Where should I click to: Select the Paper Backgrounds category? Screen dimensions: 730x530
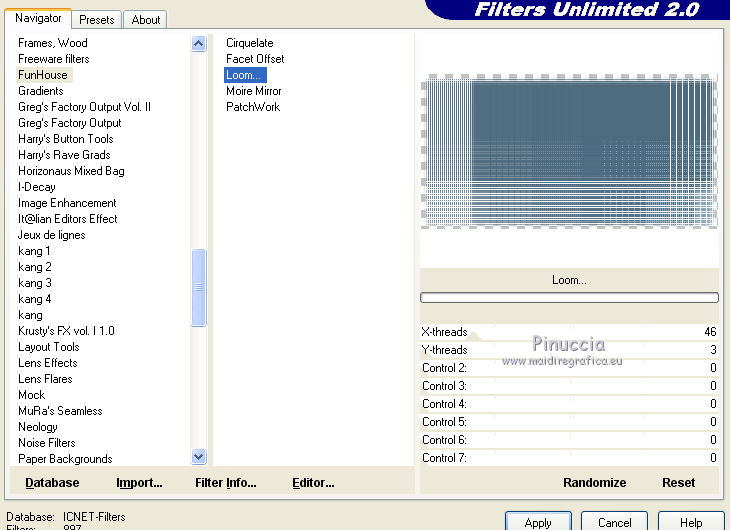(x=65, y=459)
